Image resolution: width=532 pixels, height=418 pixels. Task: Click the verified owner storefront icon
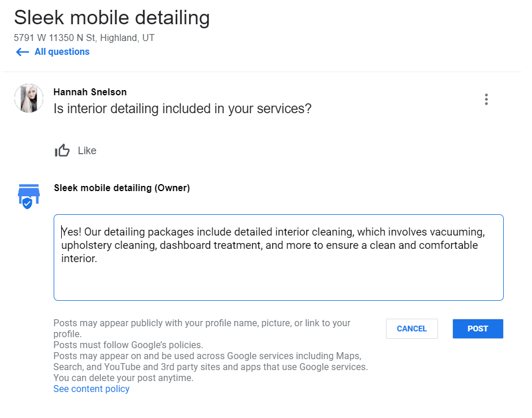(x=29, y=196)
